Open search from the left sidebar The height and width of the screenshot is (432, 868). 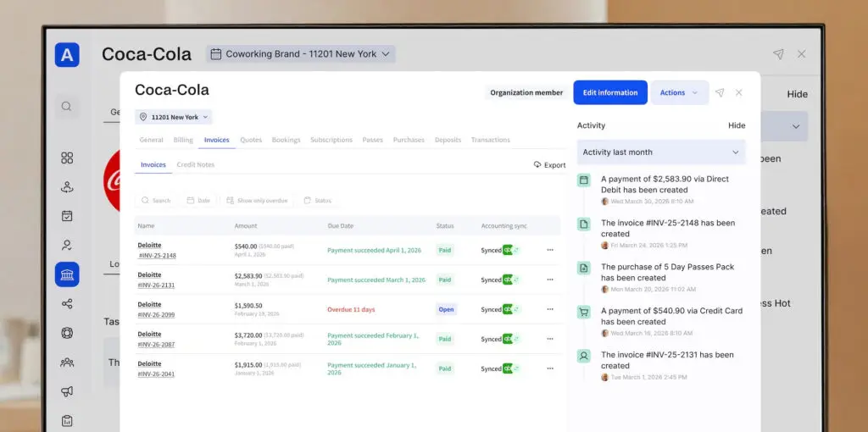pos(66,106)
